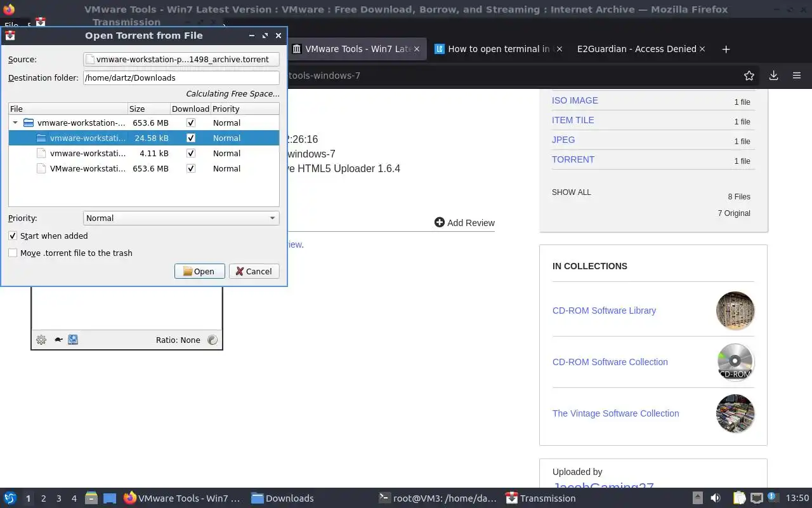Switch to the Downloads window in taskbar
812x508 pixels.
(282, 498)
